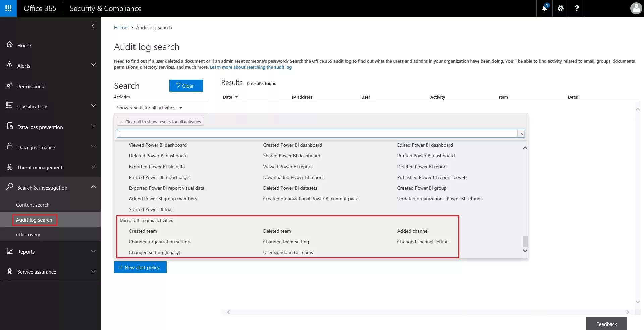The height and width of the screenshot is (330, 644).
Task: Click the activities list scroll-down arrow
Action: click(525, 251)
